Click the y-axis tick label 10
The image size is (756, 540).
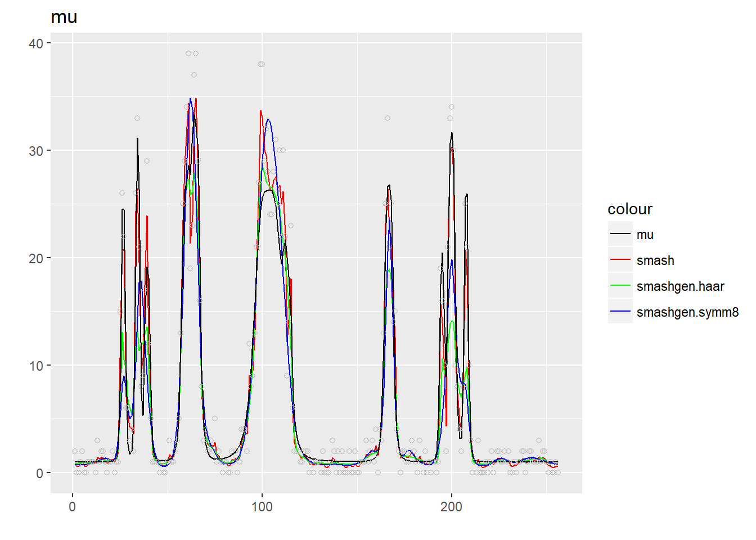[x=36, y=366]
